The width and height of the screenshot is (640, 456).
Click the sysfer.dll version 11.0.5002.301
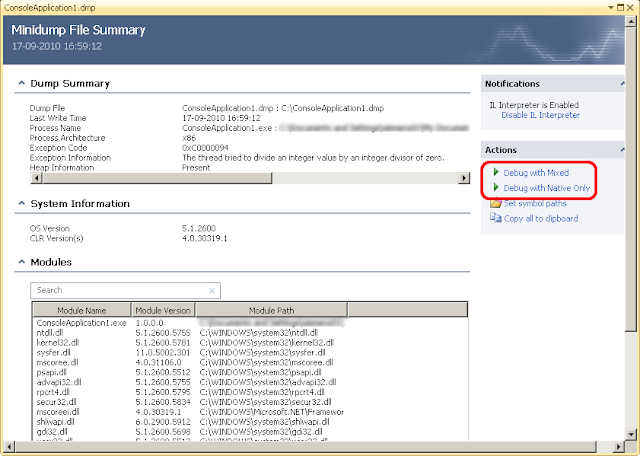tap(163, 352)
